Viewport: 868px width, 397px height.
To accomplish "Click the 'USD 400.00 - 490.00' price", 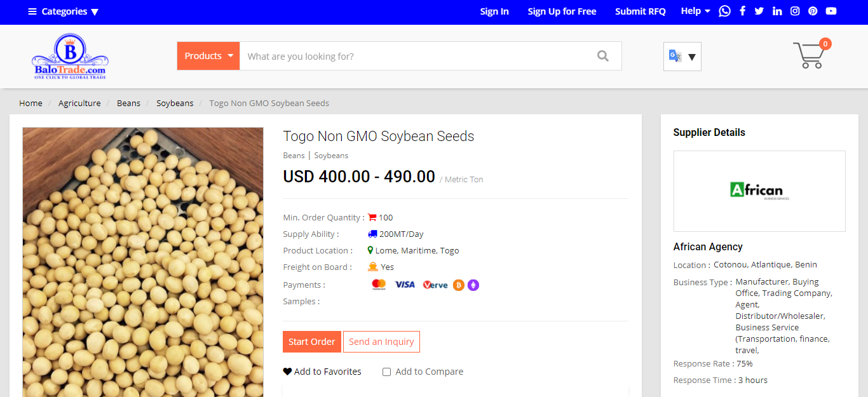I will click(359, 177).
